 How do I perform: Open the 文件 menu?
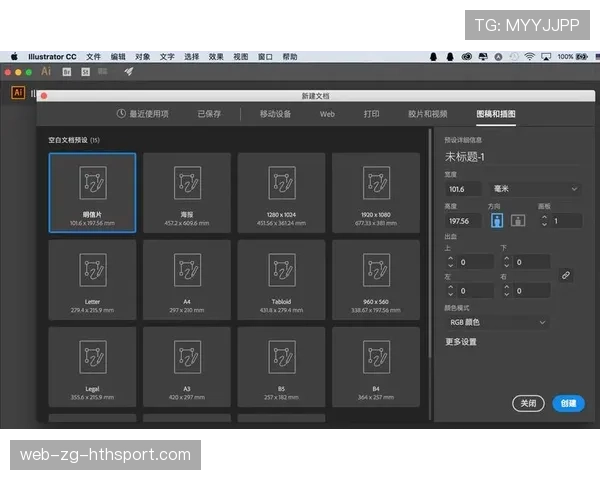[93, 57]
